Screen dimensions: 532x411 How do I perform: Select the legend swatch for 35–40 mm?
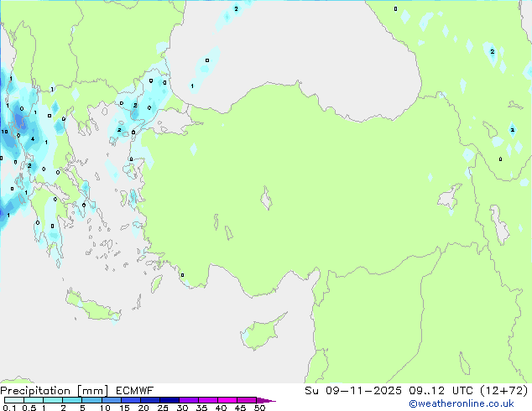[x=208, y=400]
